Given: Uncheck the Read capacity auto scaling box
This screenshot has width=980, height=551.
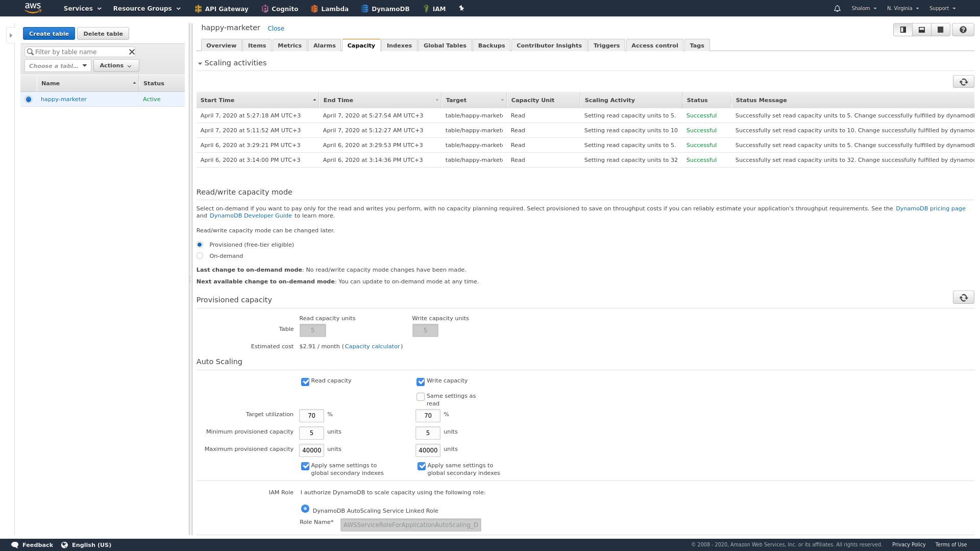Looking at the screenshot, I should [x=305, y=381].
